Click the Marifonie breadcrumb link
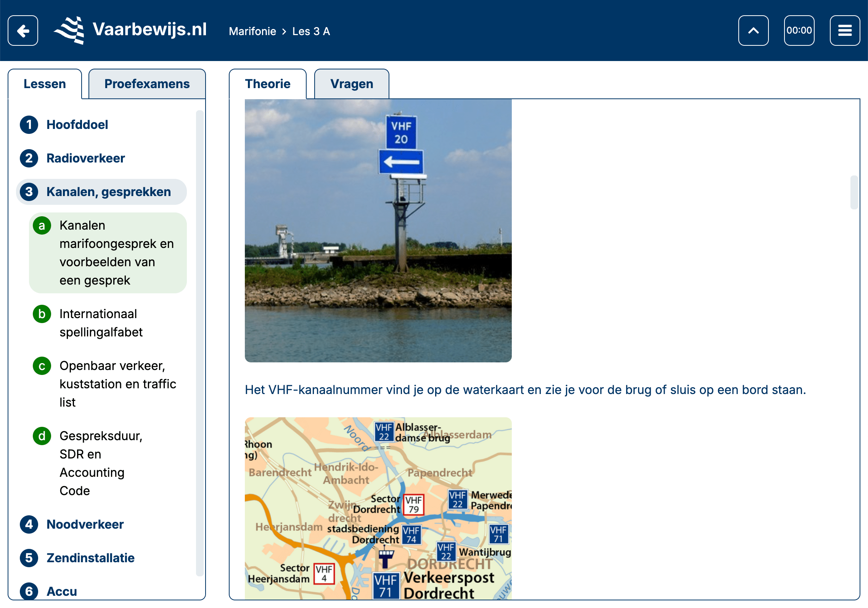868x608 pixels. (x=252, y=31)
